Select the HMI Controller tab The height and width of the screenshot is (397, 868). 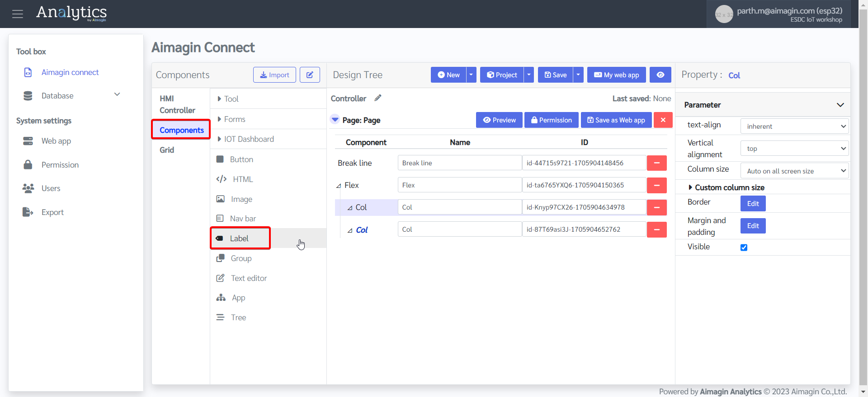pos(177,104)
